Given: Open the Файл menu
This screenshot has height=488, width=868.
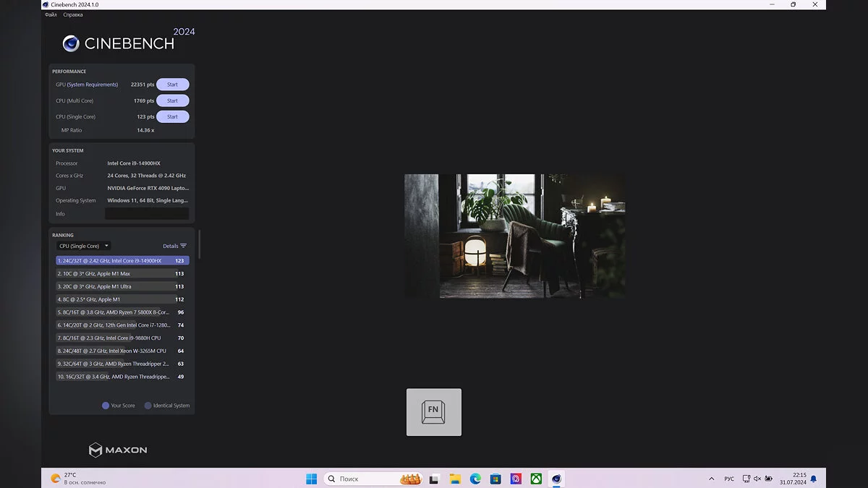Looking at the screenshot, I should point(51,14).
